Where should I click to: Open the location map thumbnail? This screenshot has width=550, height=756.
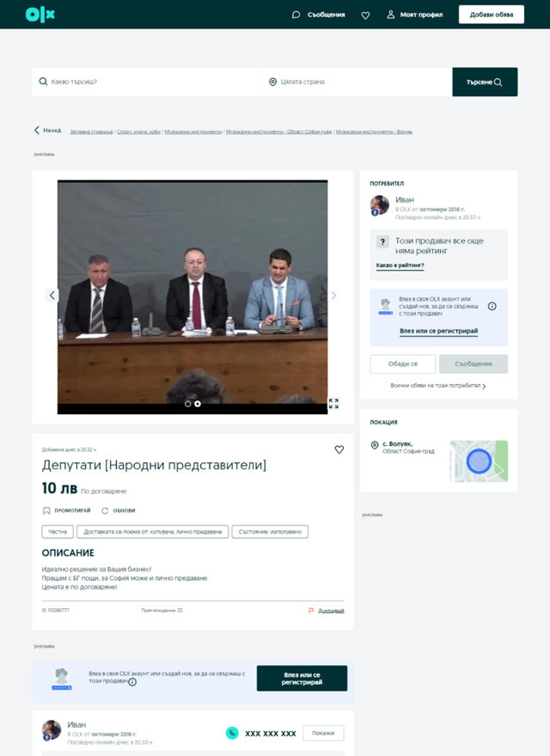click(x=478, y=461)
